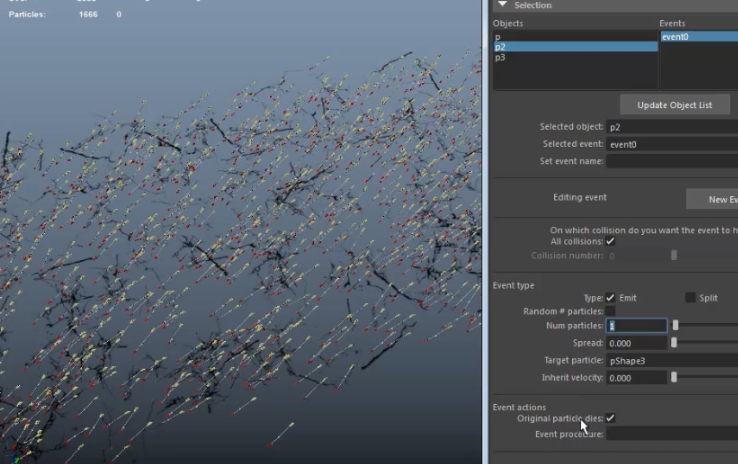The height and width of the screenshot is (464, 738).
Task: Click the Event procedure input field
Action: (672, 434)
